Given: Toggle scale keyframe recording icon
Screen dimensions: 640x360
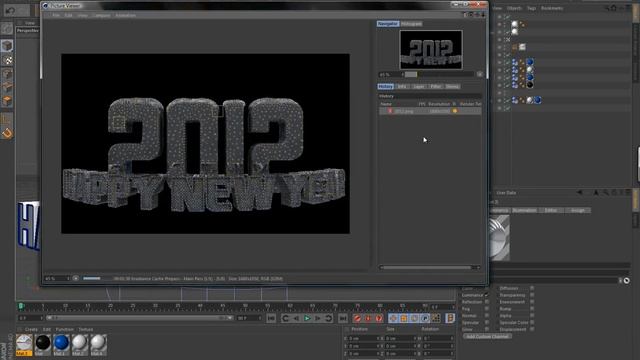Looking at the screenshot, I should coord(404,318).
